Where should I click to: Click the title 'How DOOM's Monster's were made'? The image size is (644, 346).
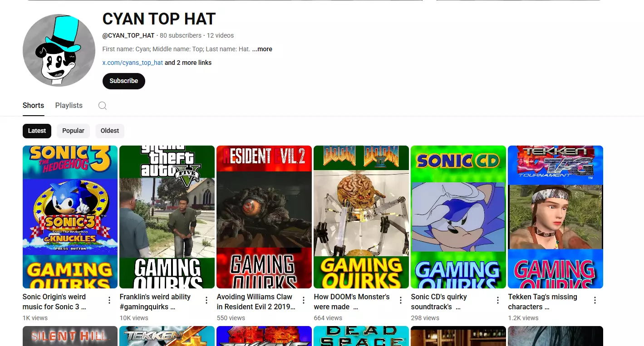tap(352, 302)
